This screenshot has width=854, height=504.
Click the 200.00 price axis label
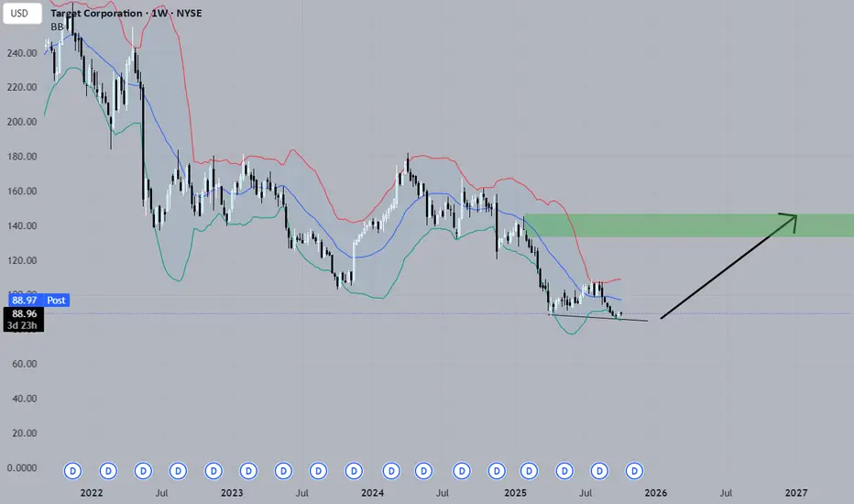tap(22, 122)
